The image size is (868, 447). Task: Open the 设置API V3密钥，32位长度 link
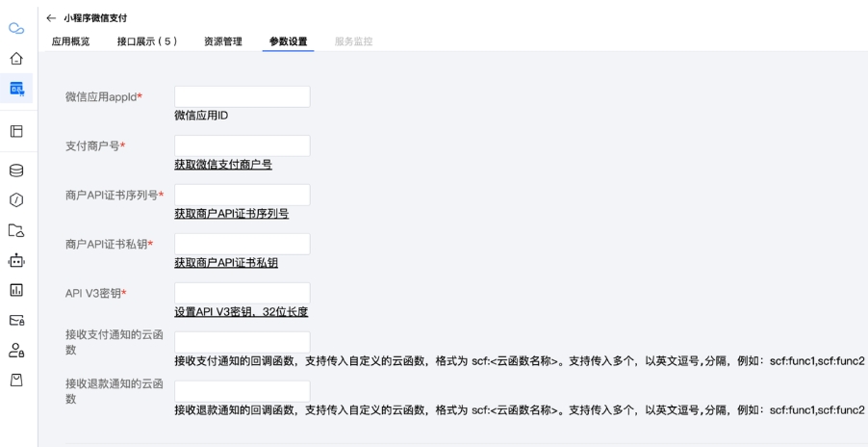pyautogui.click(x=242, y=312)
